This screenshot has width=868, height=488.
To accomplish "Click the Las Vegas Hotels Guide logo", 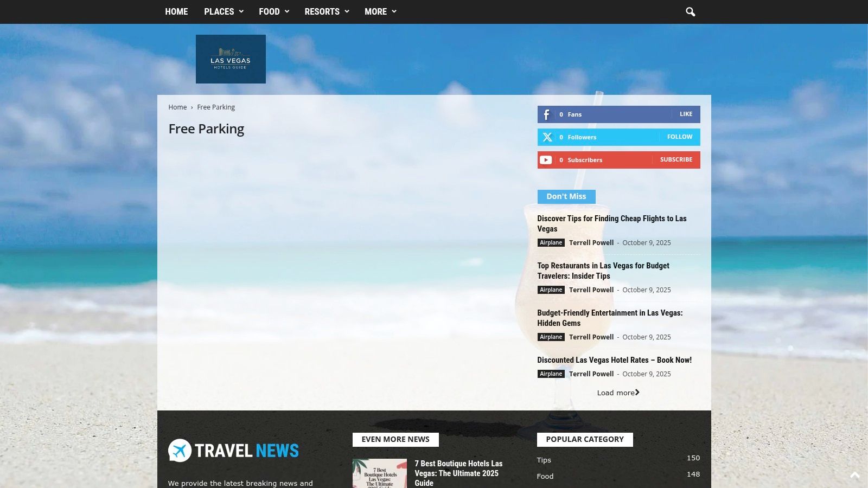I will 231,59.
